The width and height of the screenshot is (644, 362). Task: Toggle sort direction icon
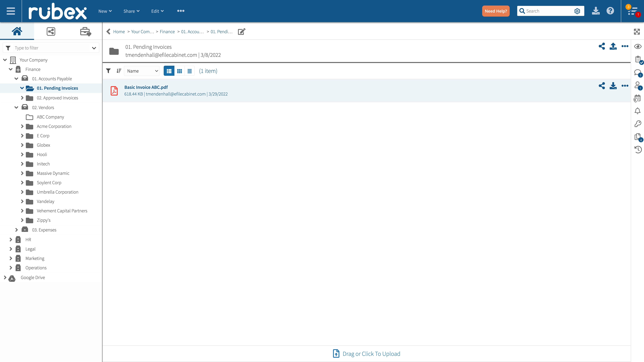[119, 71]
